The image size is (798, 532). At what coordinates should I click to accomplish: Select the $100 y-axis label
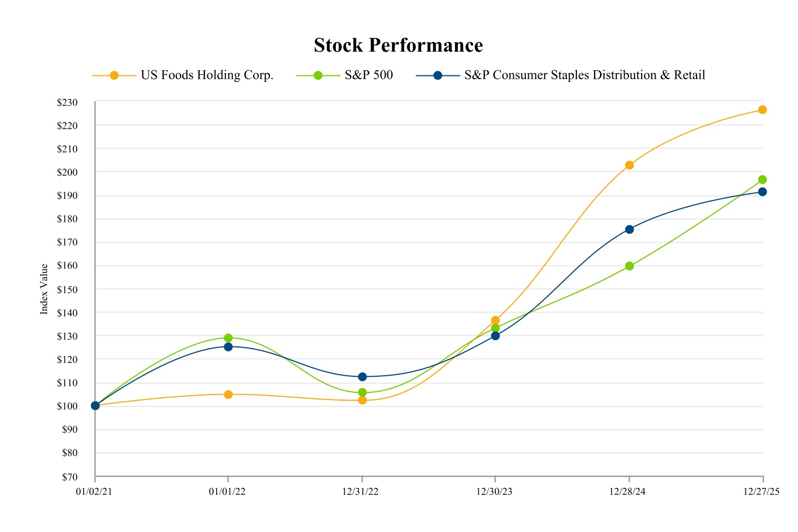(66, 406)
